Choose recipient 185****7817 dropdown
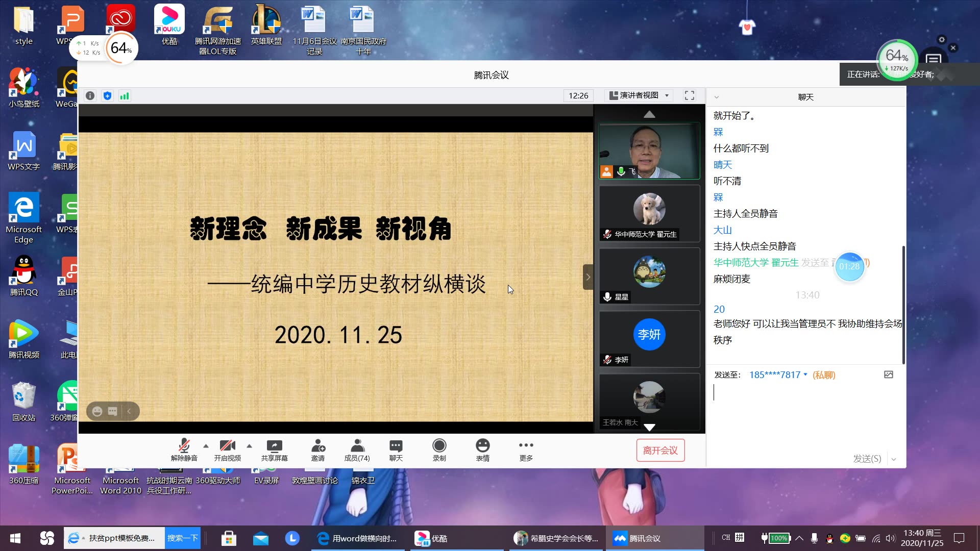The image size is (980, 551). tap(778, 375)
